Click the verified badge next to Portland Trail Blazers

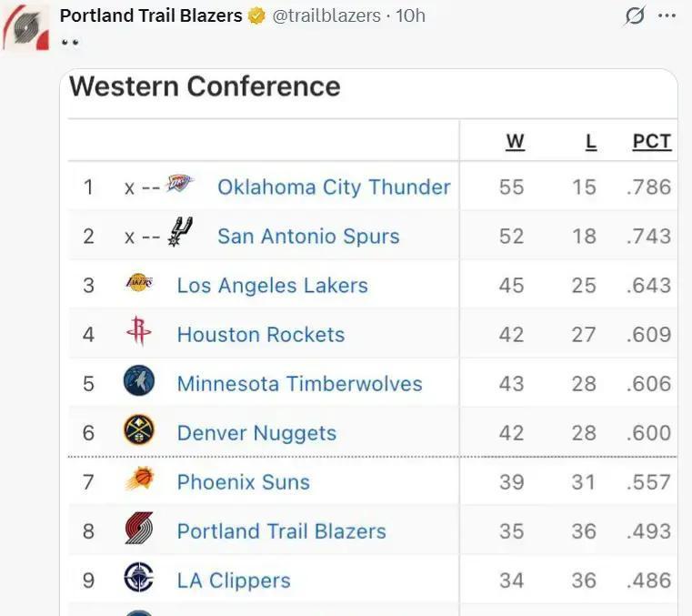[x=257, y=15]
